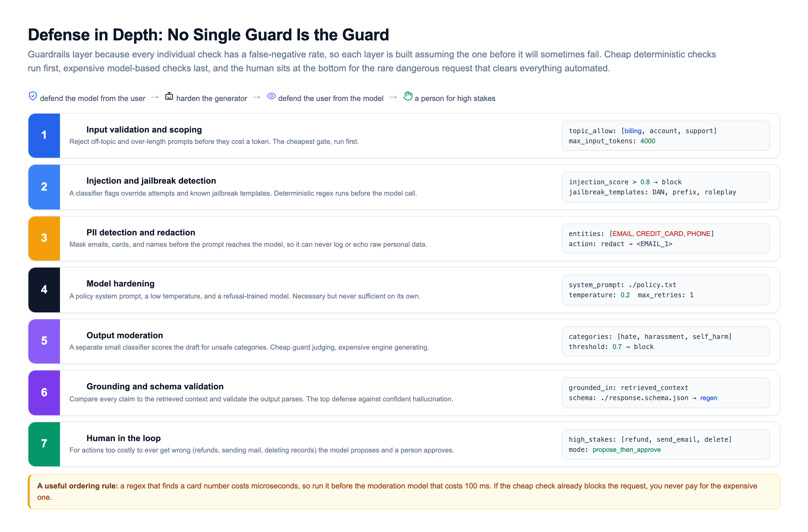Click the Output moderation heading
The width and height of the screenshot is (808, 532).
click(x=125, y=335)
